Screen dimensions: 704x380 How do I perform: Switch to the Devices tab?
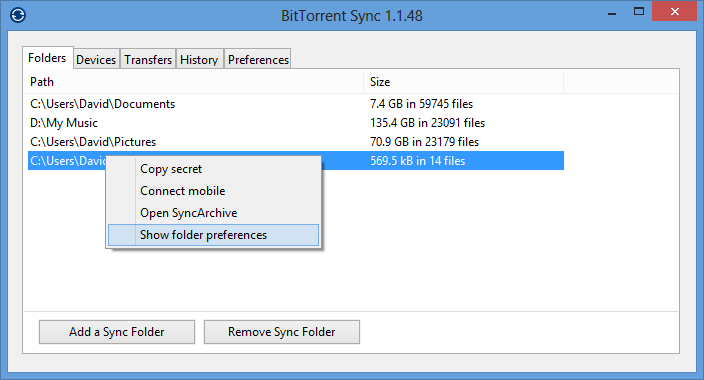(96, 60)
